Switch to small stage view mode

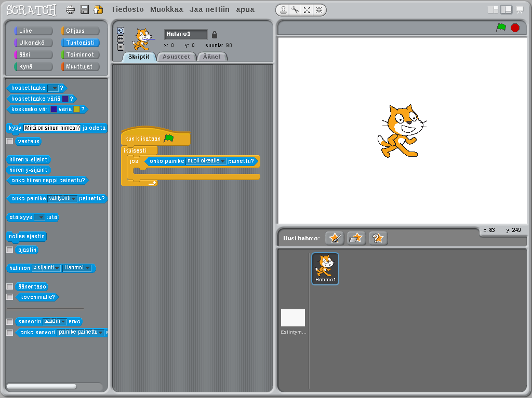(493, 10)
